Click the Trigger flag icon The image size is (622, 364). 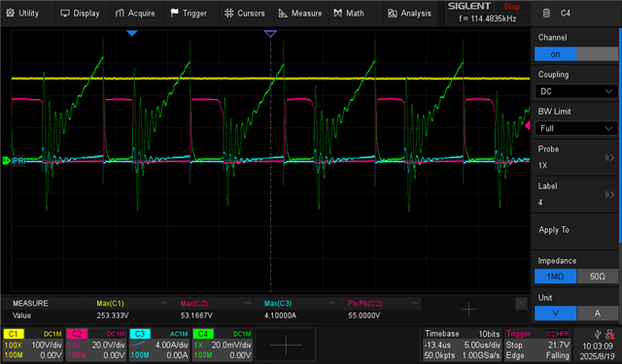click(x=175, y=13)
